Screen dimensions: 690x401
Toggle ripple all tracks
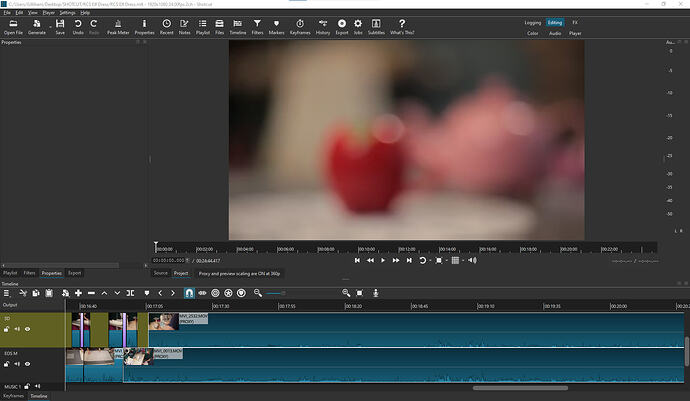pyautogui.click(x=228, y=293)
